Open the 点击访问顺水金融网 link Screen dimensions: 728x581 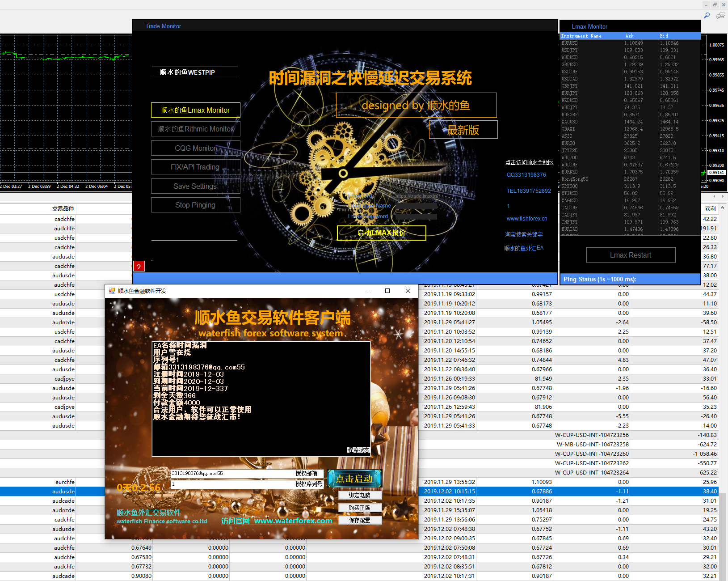point(529,162)
